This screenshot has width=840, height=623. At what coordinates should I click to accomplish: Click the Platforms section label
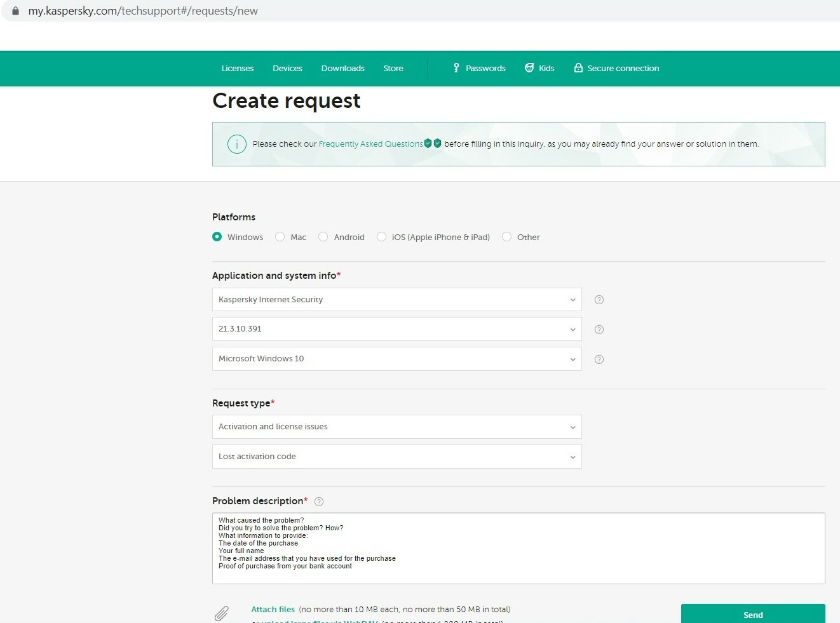pos(234,217)
